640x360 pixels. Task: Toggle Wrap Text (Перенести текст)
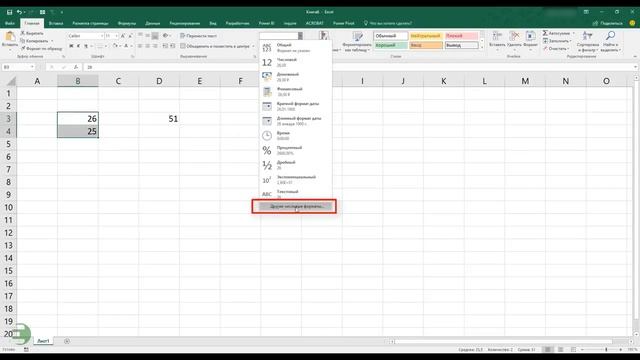[x=198, y=36]
